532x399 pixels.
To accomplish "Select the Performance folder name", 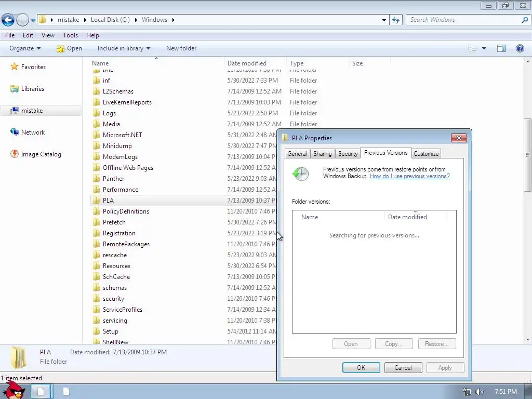I will pos(121,190).
